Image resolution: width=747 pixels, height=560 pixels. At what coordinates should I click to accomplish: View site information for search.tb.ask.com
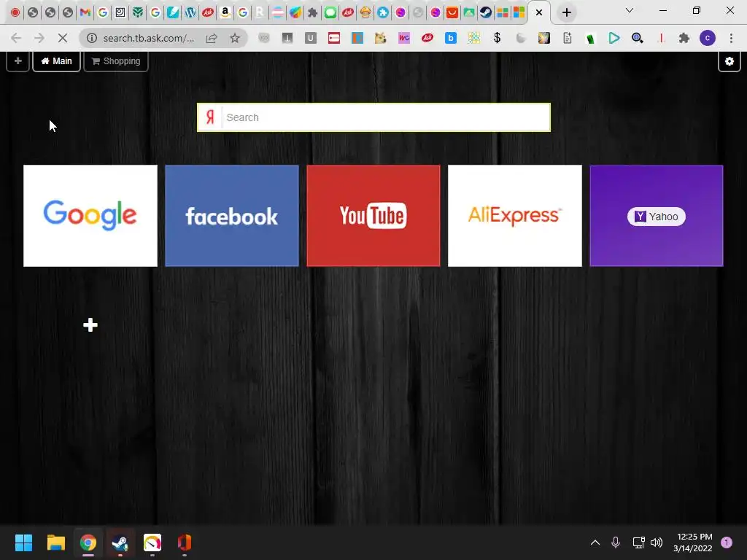(91, 38)
